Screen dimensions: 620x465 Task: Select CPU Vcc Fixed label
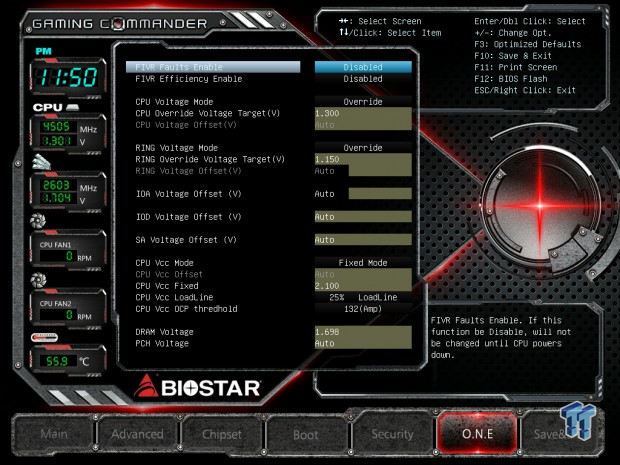[x=167, y=285]
